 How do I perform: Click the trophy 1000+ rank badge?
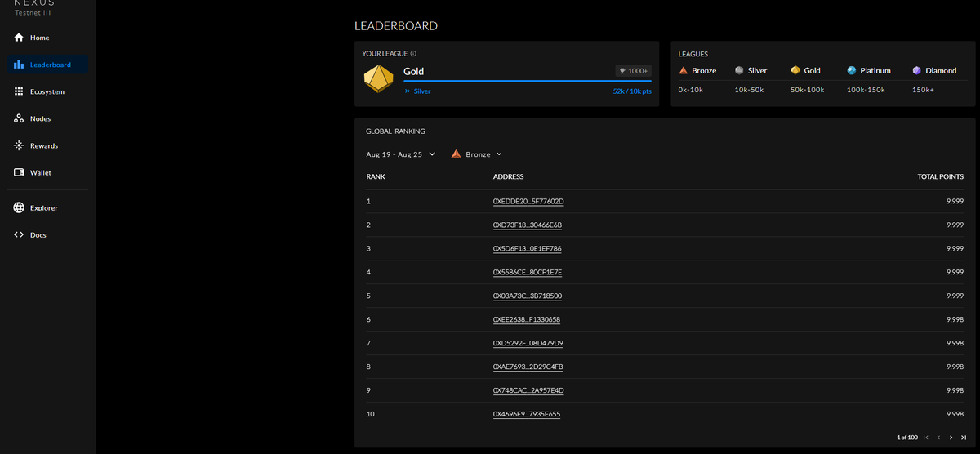click(x=633, y=71)
